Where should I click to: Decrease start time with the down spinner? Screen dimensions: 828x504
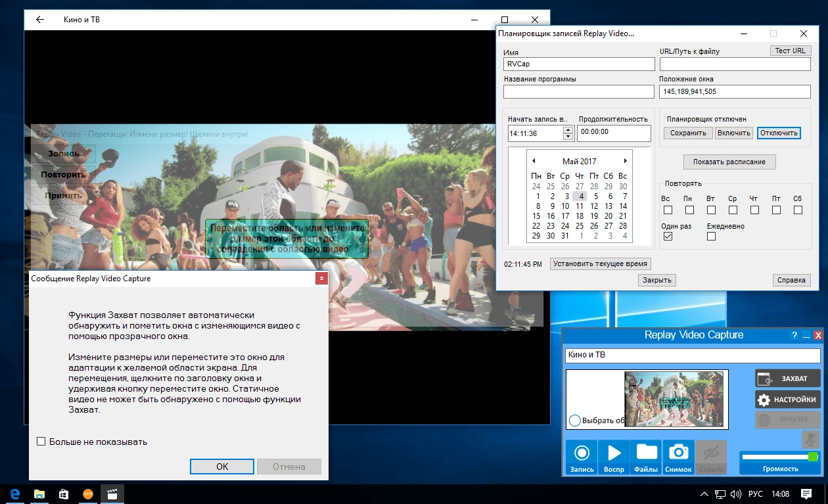568,137
